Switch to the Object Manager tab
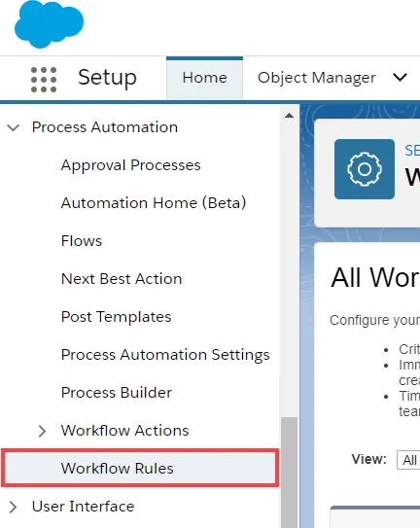The image size is (420, 528). coord(317,78)
